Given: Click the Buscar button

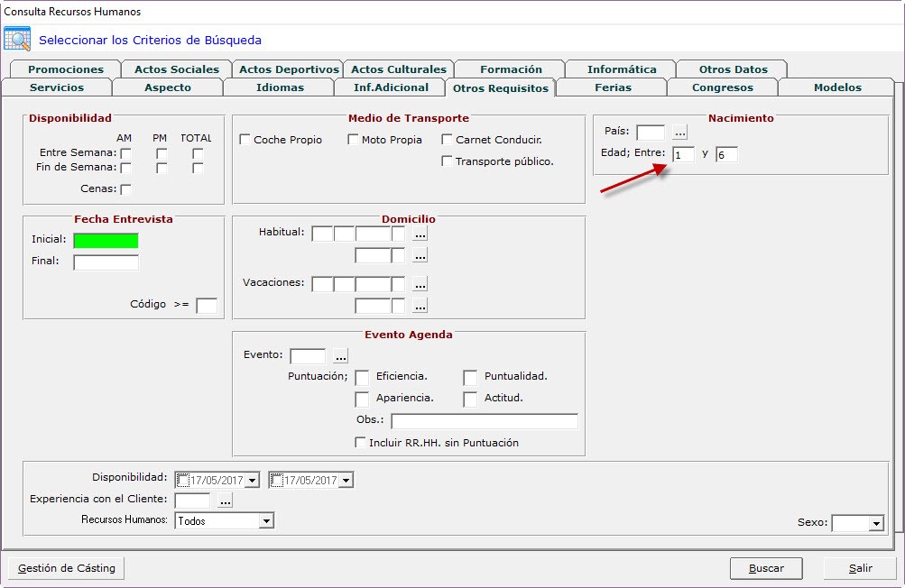Looking at the screenshot, I should 766,568.
